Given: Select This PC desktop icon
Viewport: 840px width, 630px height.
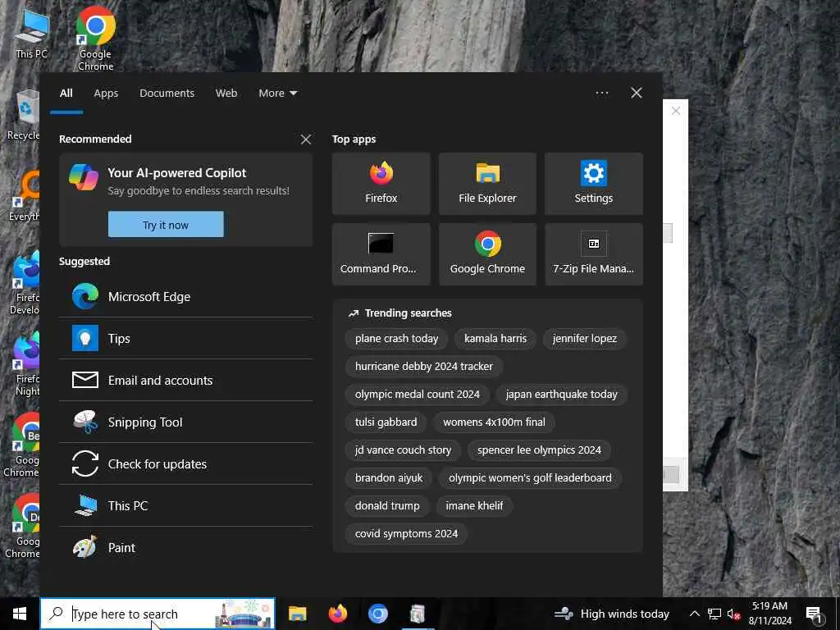Looking at the screenshot, I should coord(32,33).
